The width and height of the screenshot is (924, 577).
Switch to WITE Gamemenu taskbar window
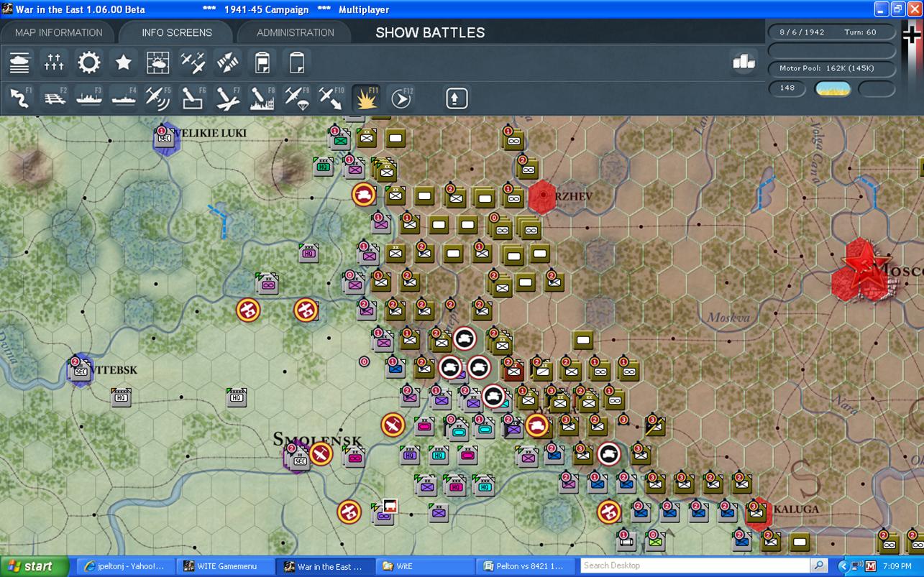coord(226,566)
